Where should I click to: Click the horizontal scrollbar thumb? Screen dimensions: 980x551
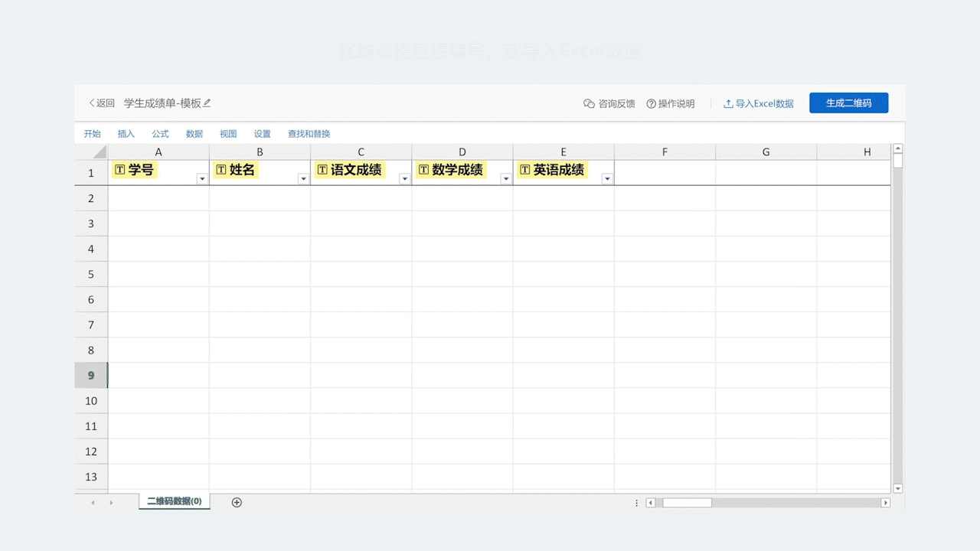click(687, 503)
